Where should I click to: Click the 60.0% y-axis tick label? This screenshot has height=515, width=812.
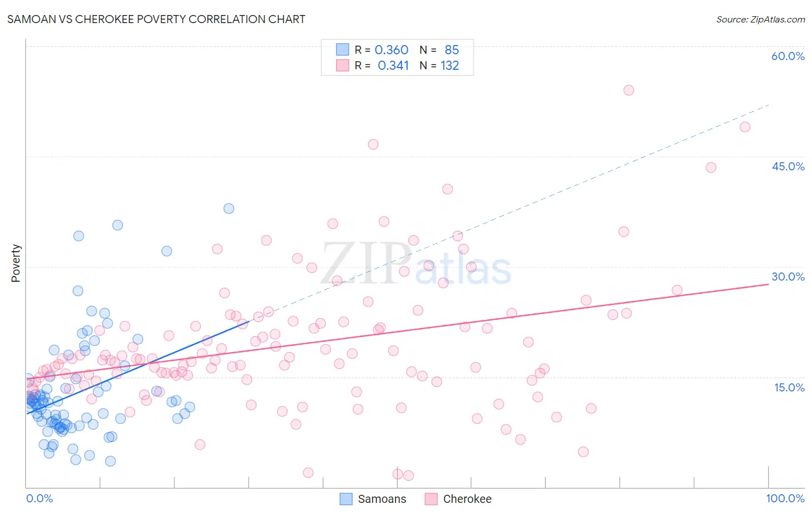tap(788, 56)
